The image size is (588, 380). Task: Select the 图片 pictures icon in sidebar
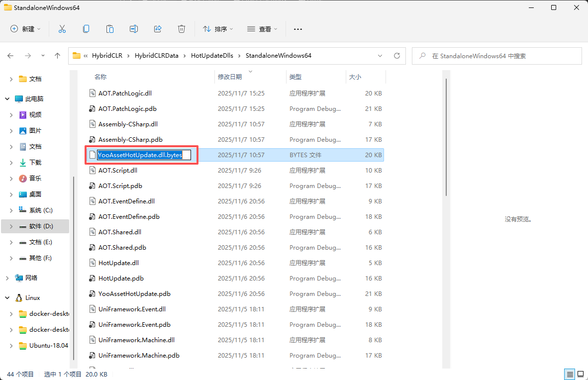[23, 130]
